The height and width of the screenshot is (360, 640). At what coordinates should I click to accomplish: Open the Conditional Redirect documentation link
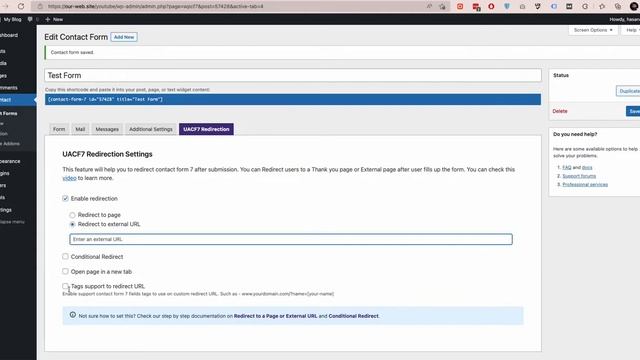353,316
